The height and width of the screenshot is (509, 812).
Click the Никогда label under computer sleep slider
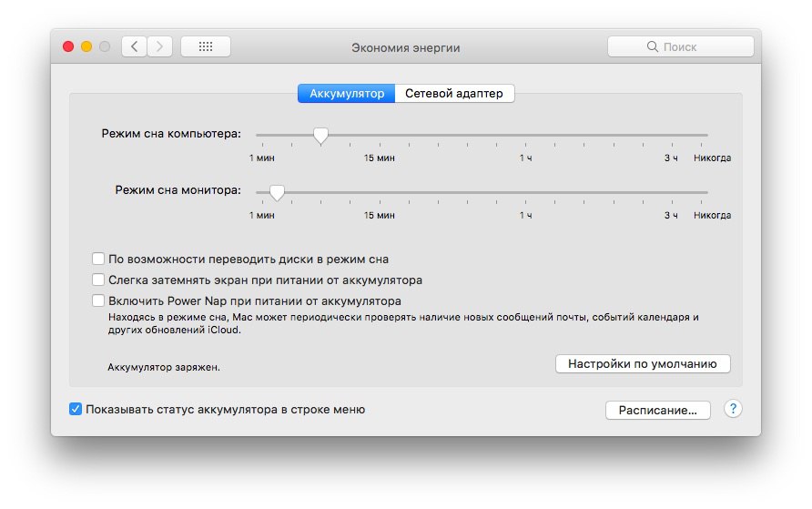[712, 158]
